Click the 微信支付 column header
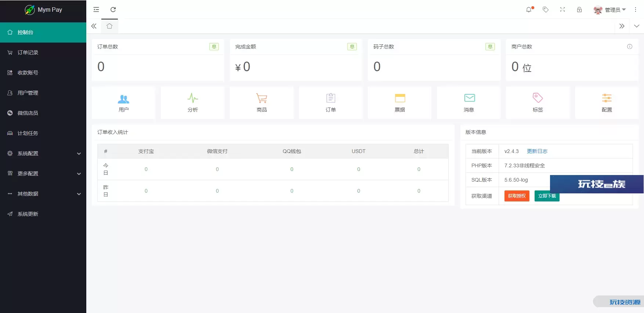This screenshot has height=313, width=644. click(x=217, y=151)
